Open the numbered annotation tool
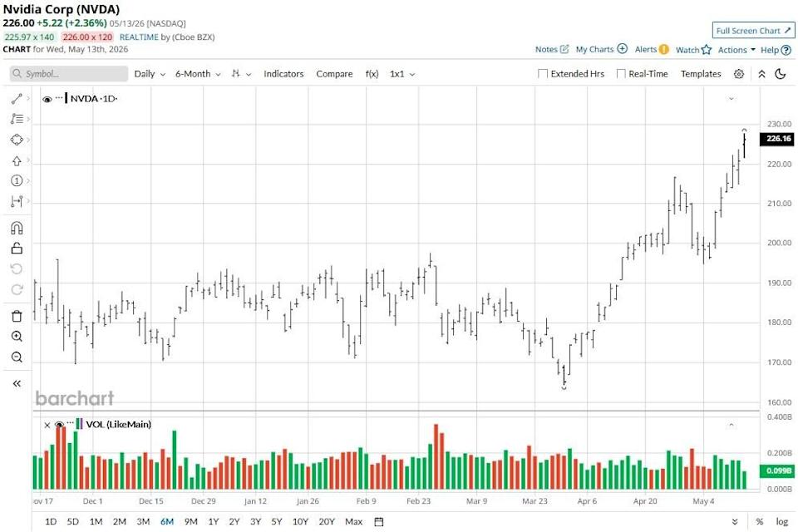798x532 pixels. point(17,180)
